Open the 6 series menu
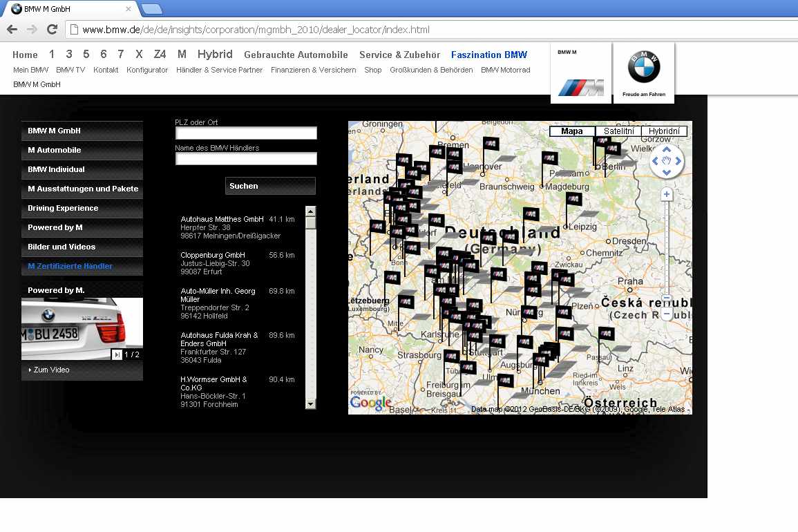798x532 pixels. [104, 54]
